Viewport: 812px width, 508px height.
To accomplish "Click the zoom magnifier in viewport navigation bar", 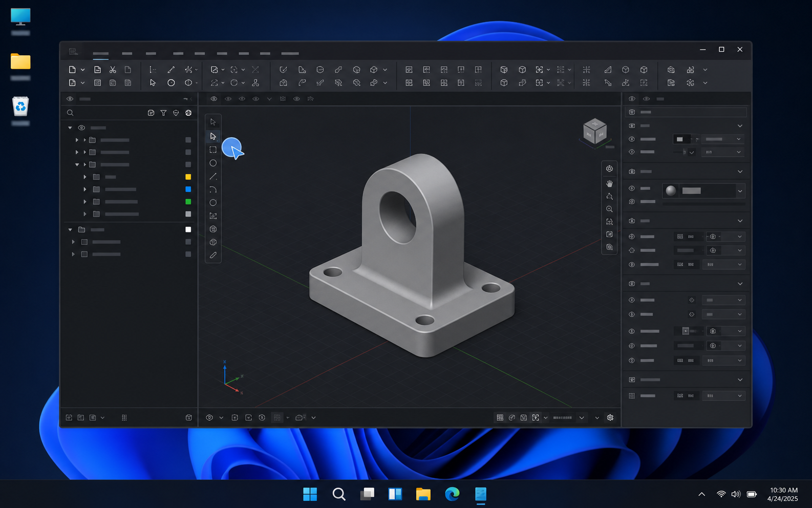I will click(609, 209).
